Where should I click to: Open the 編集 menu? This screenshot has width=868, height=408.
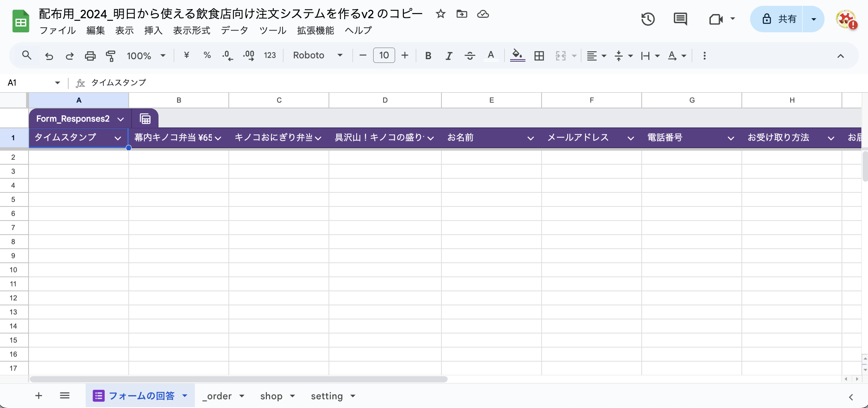tap(96, 30)
